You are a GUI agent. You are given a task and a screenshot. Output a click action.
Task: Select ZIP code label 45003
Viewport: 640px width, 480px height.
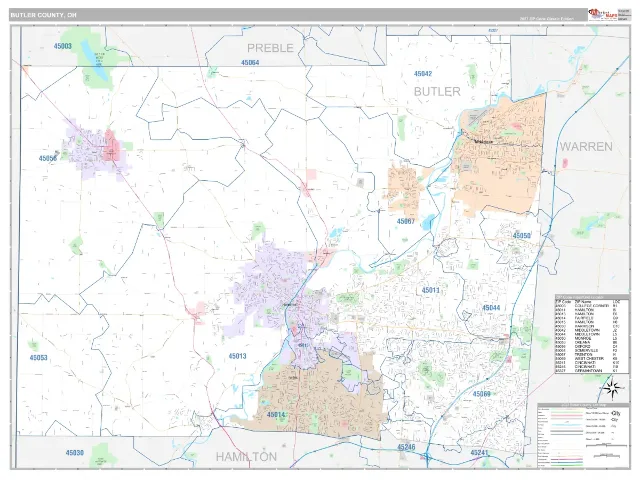[62, 46]
